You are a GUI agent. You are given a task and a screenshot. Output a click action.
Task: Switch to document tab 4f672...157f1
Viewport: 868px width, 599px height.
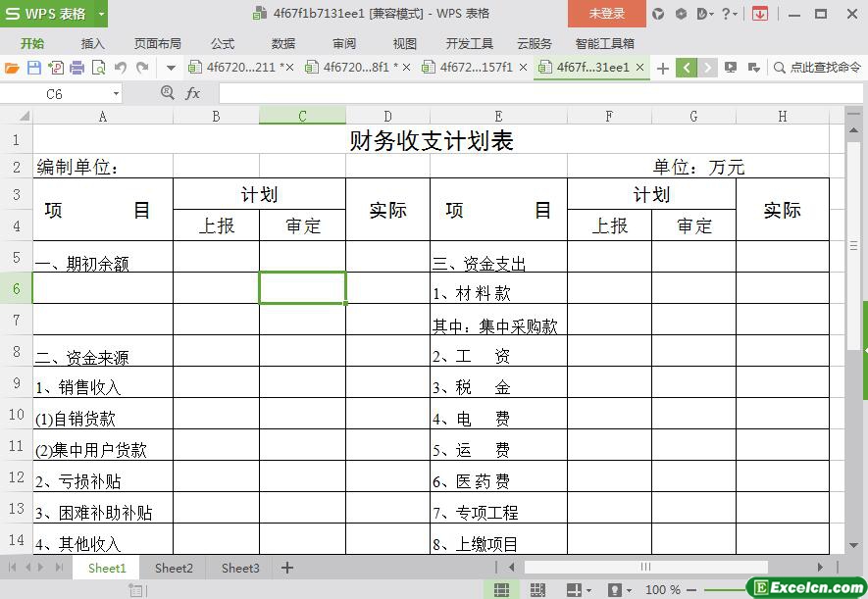tap(475, 68)
